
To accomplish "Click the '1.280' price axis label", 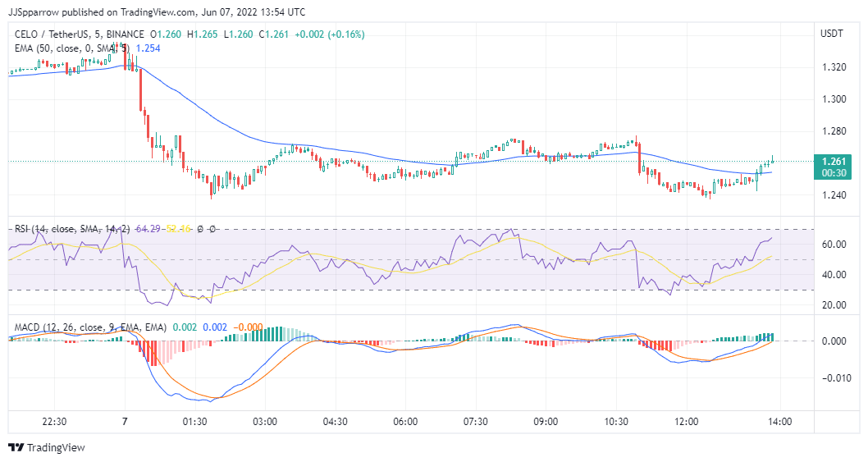I will pos(834,132).
